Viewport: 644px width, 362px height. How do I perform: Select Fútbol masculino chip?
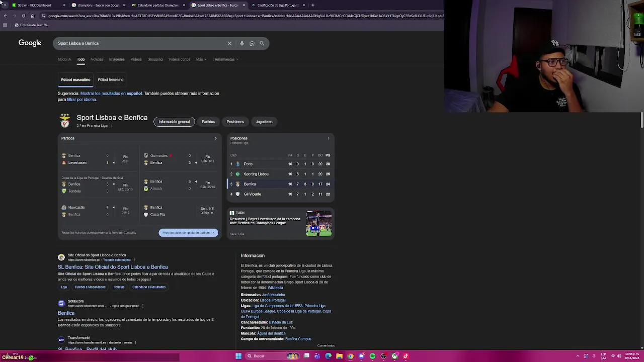click(75, 79)
